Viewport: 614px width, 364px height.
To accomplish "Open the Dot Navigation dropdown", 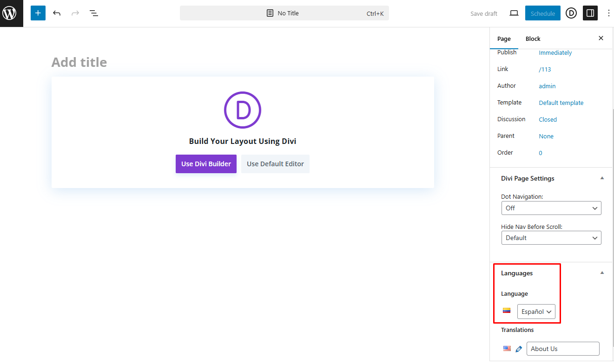I will (551, 208).
